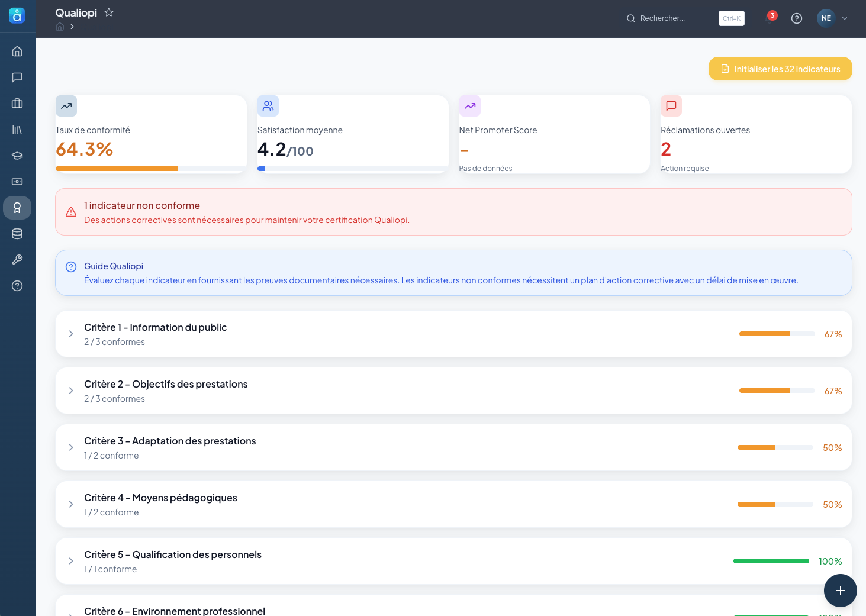
Task: Click '2 / 3 conformes' under Critère 2
Action: coord(114,399)
